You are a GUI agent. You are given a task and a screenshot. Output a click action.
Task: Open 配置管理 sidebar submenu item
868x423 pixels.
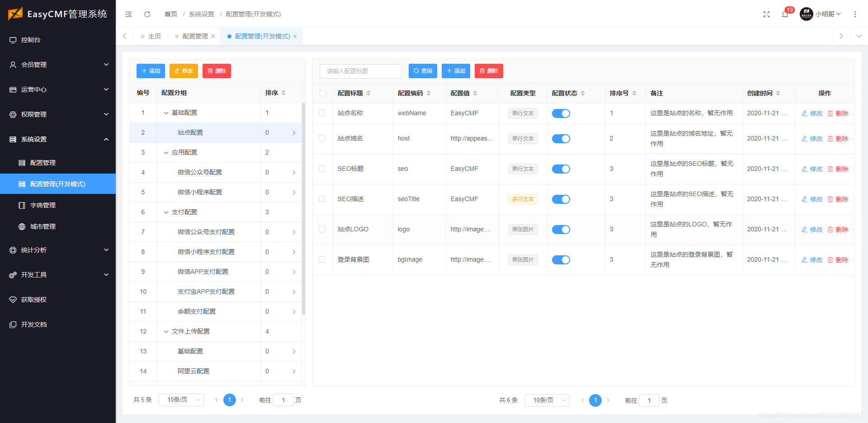(58, 163)
